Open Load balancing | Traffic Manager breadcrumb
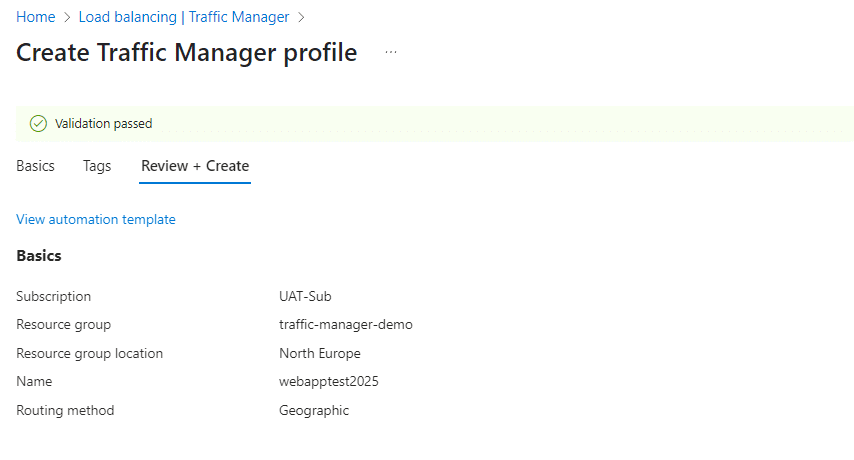Screen dimensions: 854x460 click(x=184, y=17)
